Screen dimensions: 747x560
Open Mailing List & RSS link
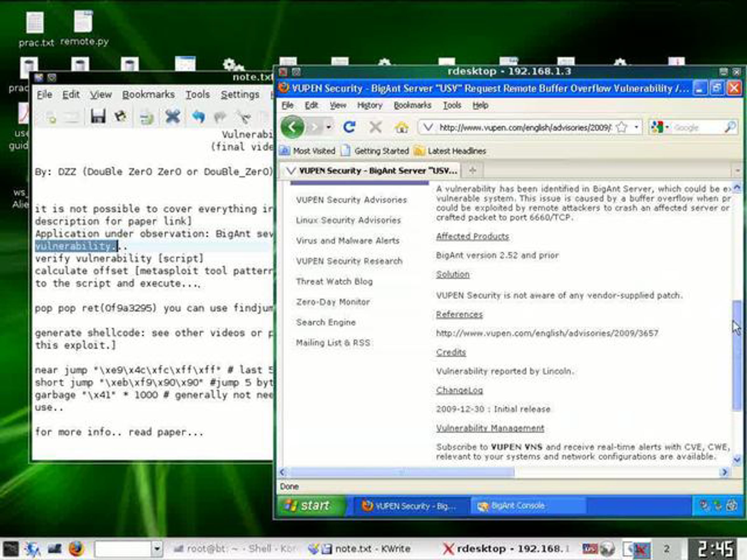pos(333,343)
